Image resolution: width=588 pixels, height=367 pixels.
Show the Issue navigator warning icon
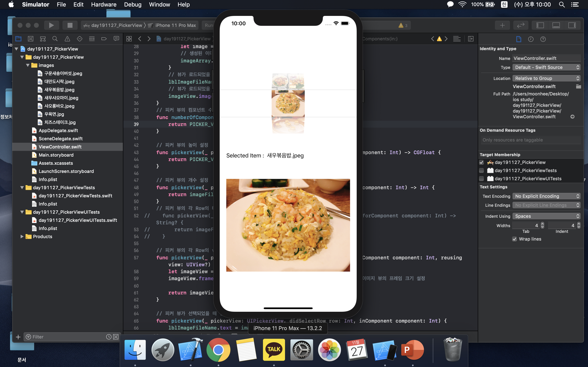[x=67, y=39]
